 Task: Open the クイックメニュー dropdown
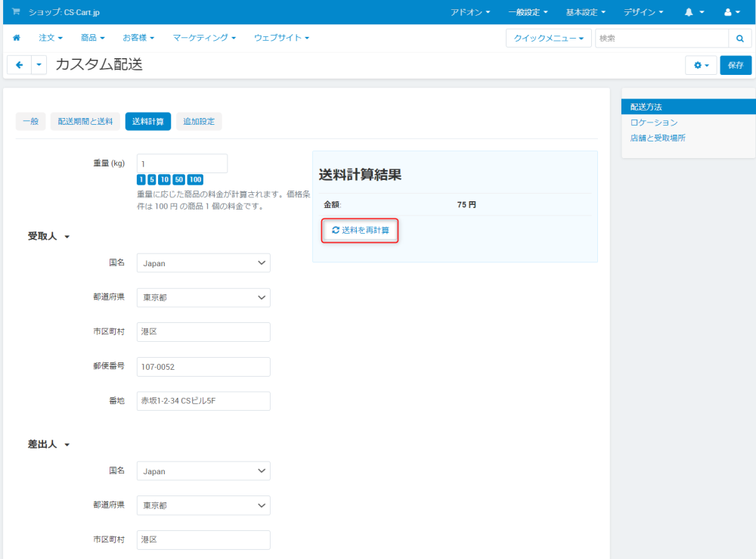pos(549,38)
